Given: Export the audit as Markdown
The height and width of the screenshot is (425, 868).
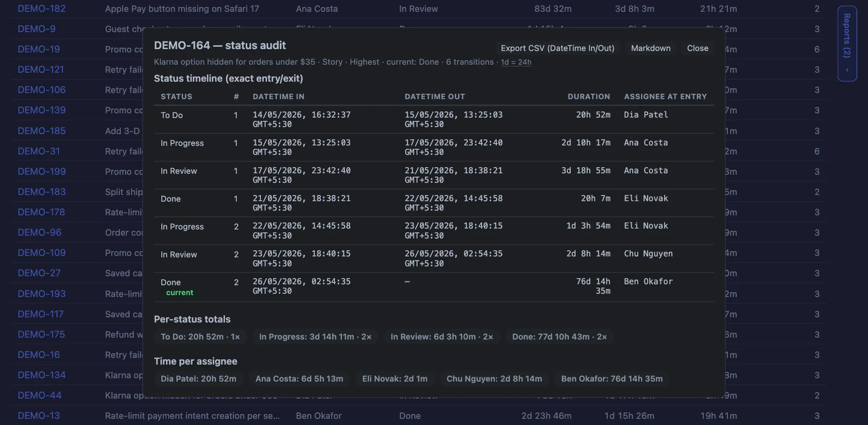Looking at the screenshot, I should point(651,48).
